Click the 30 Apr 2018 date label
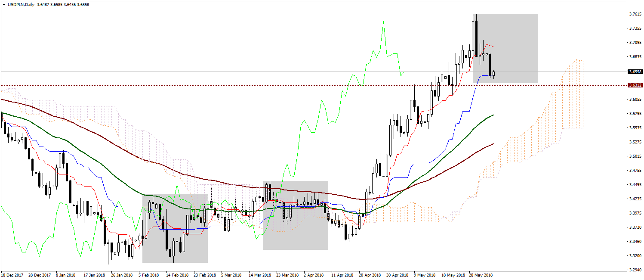 click(397, 275)
